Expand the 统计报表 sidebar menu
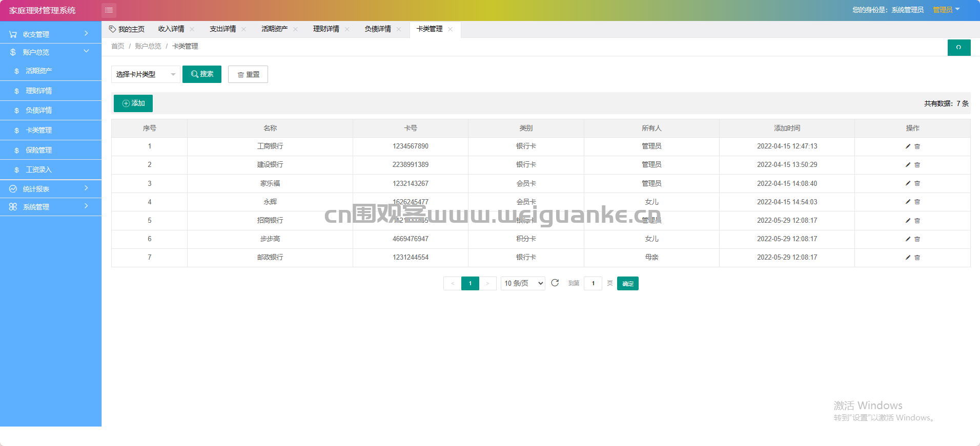 pos(51,189)
